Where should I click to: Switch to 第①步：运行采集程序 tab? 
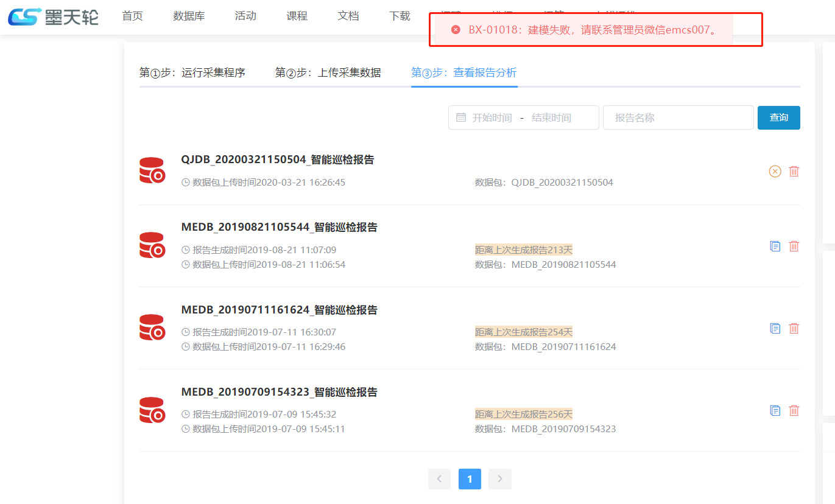(192, 73)
